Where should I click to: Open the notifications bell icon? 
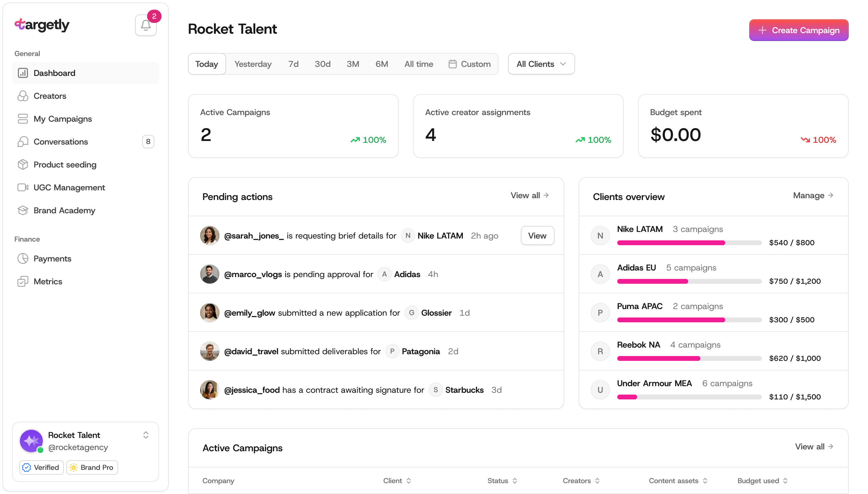click(x=146, y=25)
